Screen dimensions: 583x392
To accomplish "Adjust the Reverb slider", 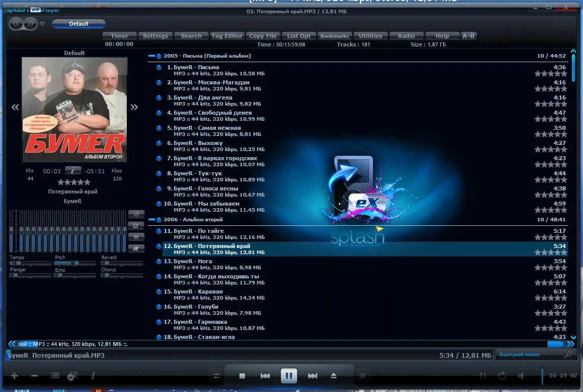I will tap(122, 263).
